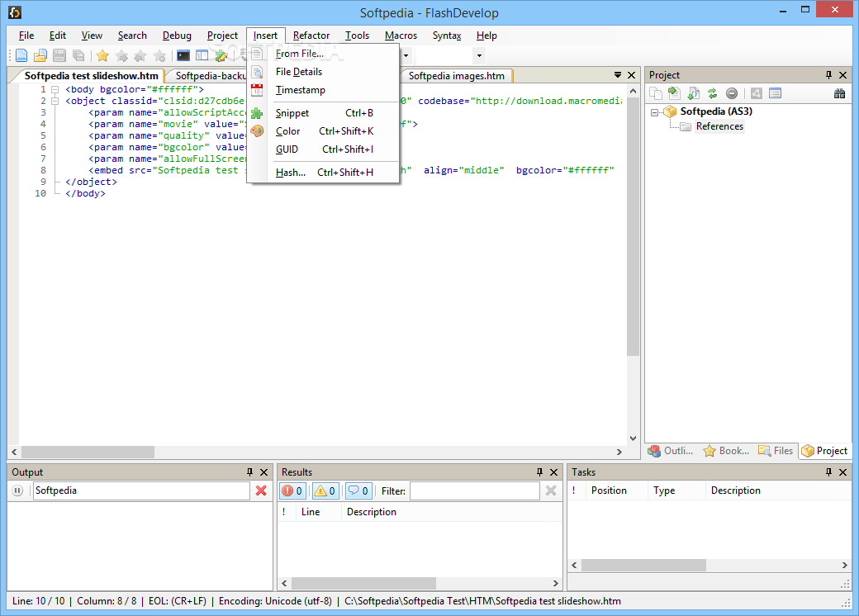Close the current editor document tab

pyautogui.click(x=631, y=75)
